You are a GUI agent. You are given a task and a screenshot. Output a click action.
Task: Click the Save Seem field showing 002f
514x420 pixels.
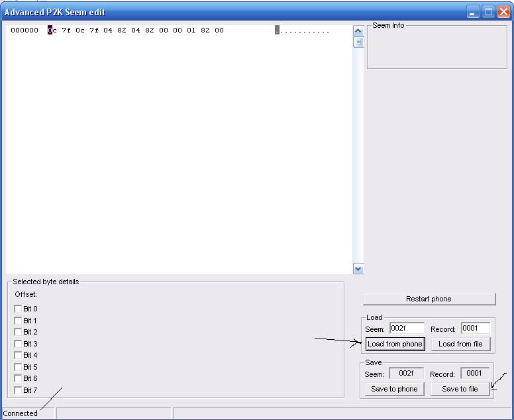pyautogui.click(x=406, y=373)
